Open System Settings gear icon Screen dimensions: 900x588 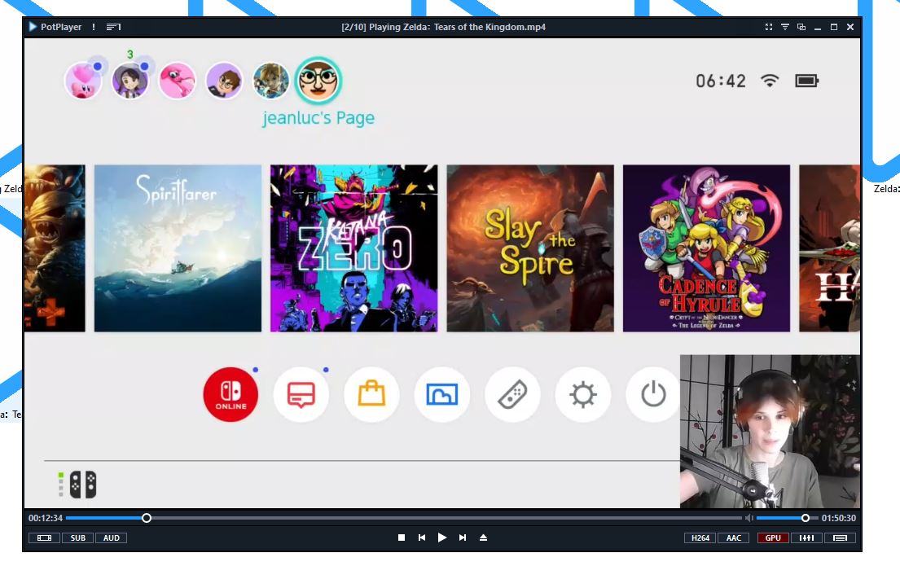click(582, 395)
